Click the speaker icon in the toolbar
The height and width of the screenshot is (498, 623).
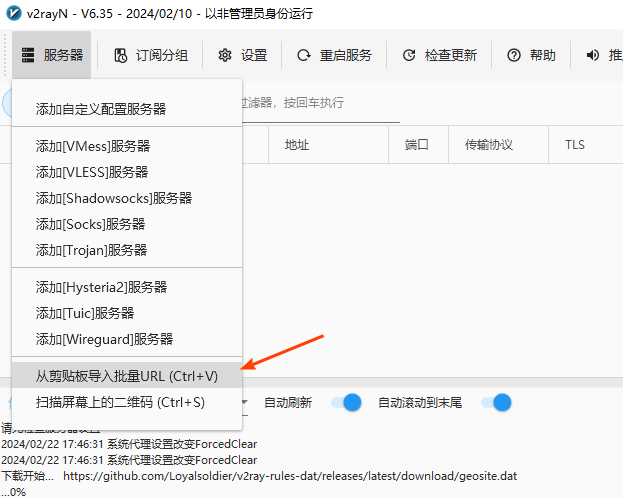coord(592,55)
